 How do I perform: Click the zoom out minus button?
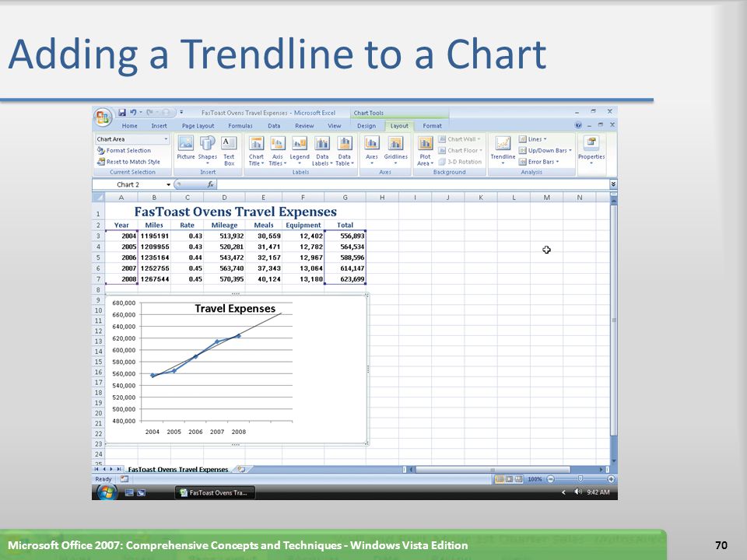pos(551,479)
